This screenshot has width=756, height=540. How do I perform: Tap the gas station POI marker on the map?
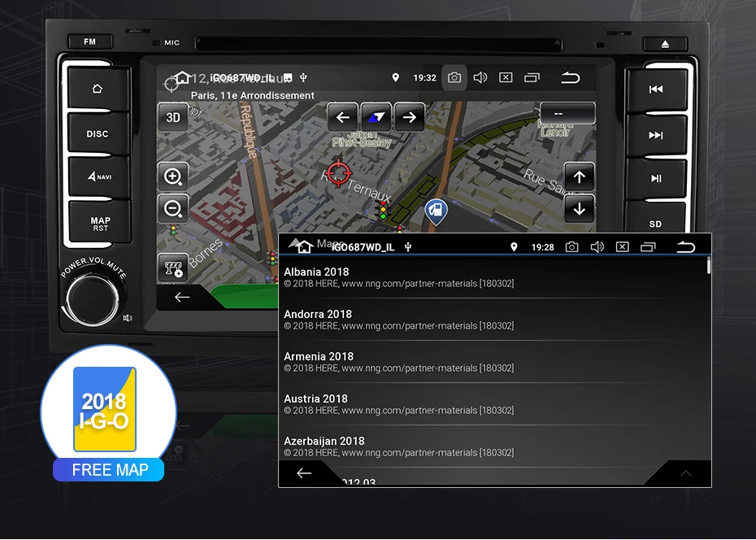tap(436, 211)
